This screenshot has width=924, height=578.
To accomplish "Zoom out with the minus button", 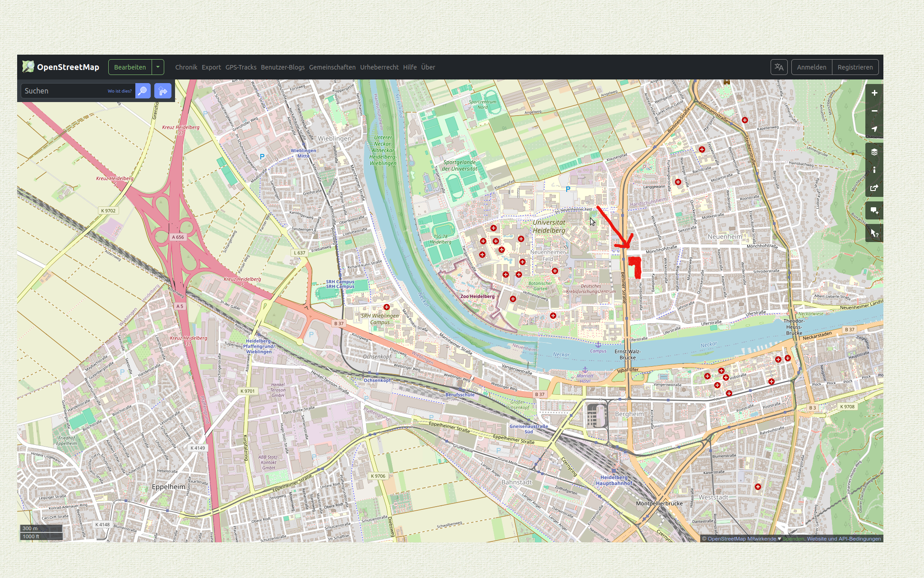I will click(874, 111).
